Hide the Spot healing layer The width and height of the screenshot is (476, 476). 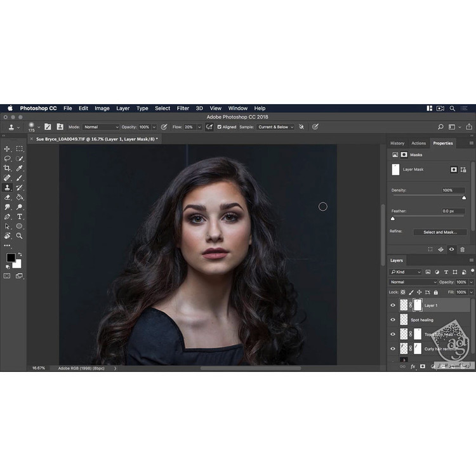pos(393,320)
